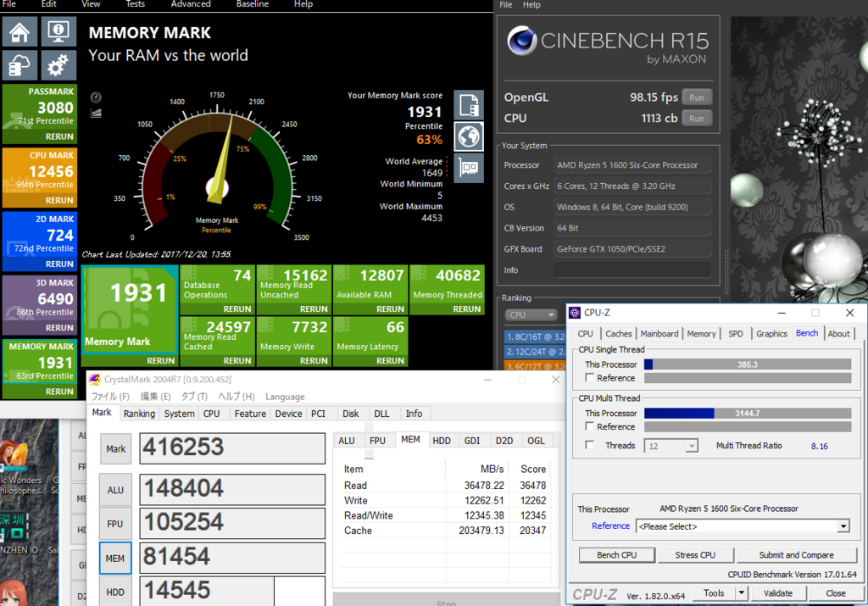
Task: Switch to the SPD tab in CPU-Z
Action: coord(735,334)
